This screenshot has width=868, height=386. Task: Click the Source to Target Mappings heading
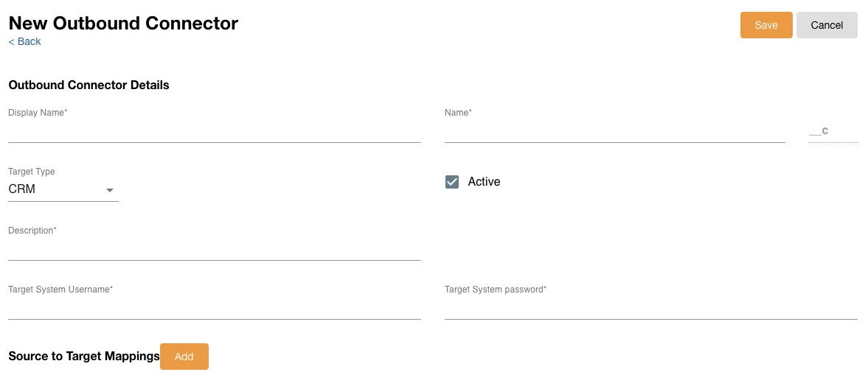(x=84, y=357)
